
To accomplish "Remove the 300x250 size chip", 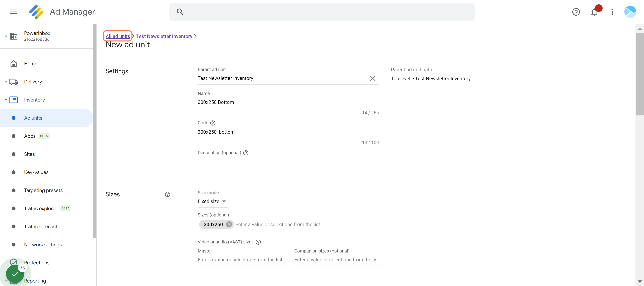I will [x=229, y=224].
